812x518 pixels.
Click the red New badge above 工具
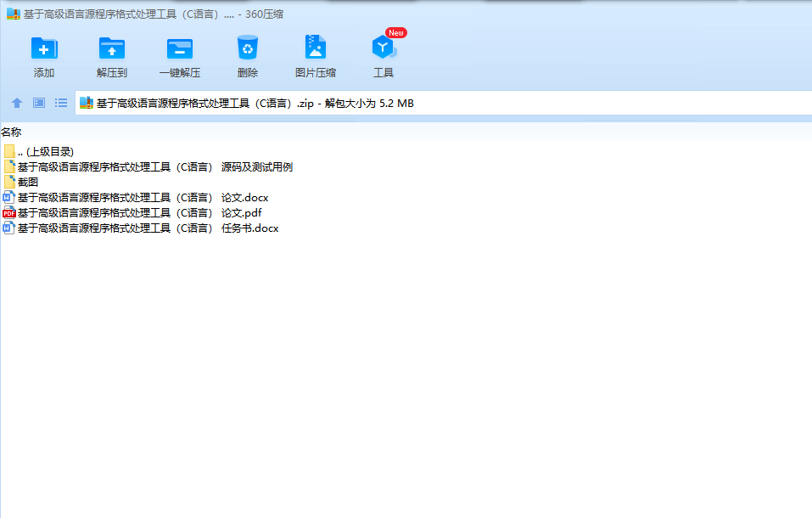coord(396,32)
